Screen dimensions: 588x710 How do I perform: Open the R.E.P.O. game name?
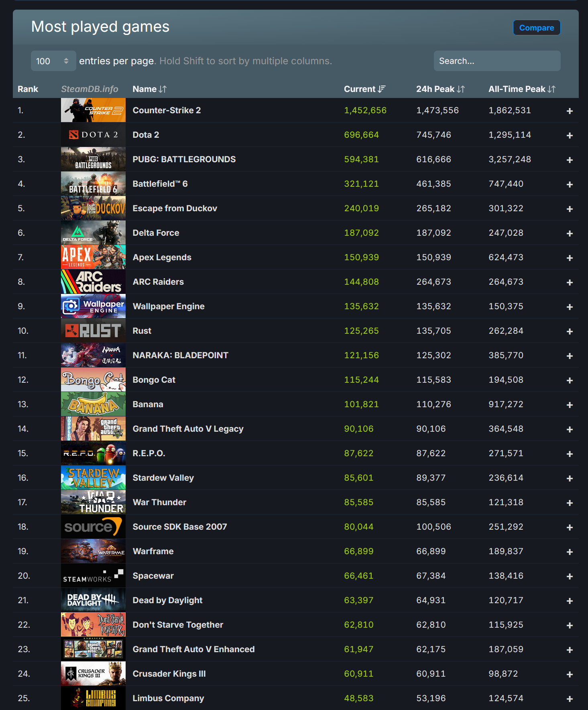[149, 453]
